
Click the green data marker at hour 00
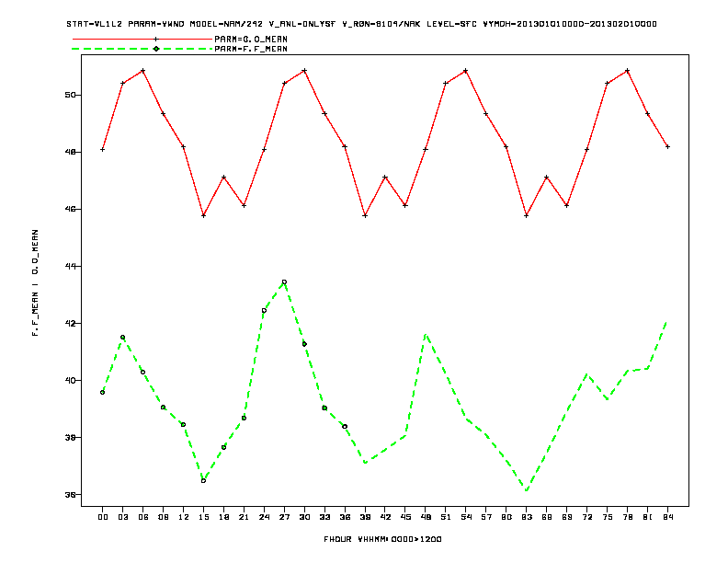103,393
